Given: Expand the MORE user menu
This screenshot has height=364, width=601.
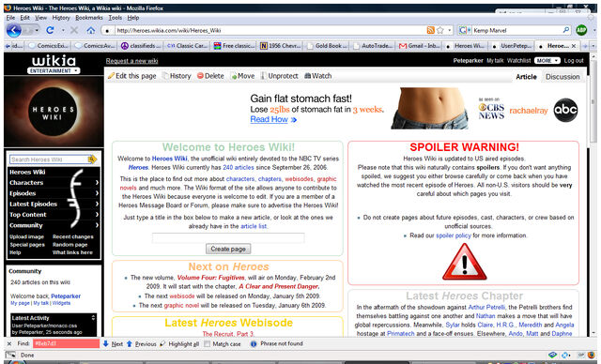Looking at the screenshot, I should 547,60.
